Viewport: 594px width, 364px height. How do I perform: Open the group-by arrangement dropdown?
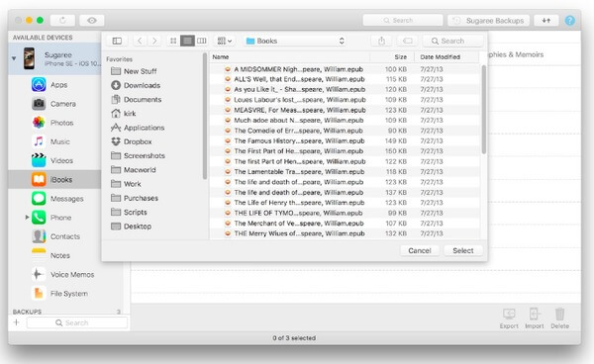point(225,41)
